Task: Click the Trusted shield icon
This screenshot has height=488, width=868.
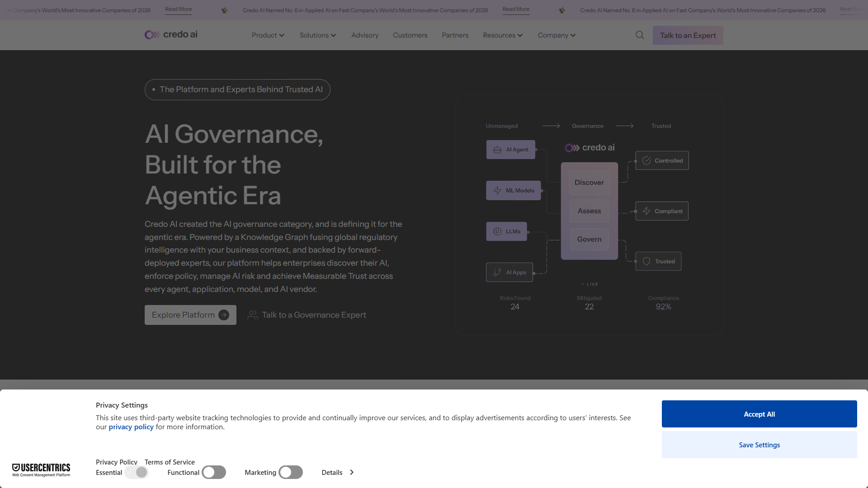Action: click(x=646, y=261)
